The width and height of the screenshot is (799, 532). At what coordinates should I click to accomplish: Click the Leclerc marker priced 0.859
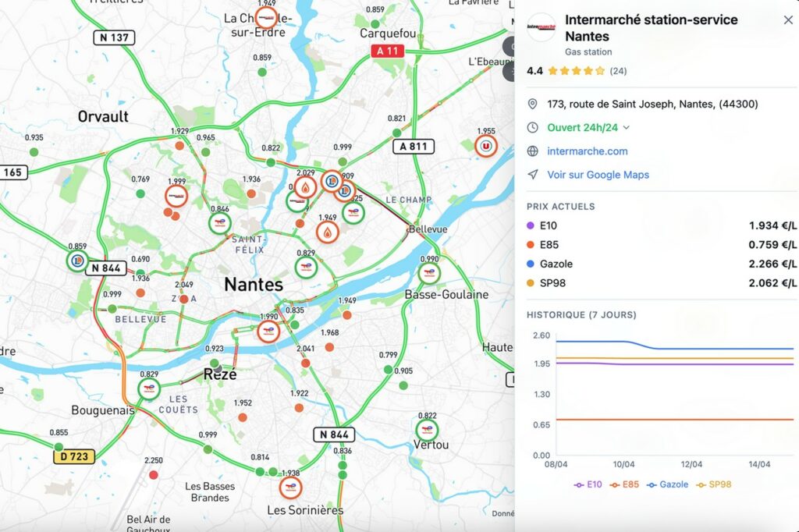pyautogui.click(x=76, y=261)
